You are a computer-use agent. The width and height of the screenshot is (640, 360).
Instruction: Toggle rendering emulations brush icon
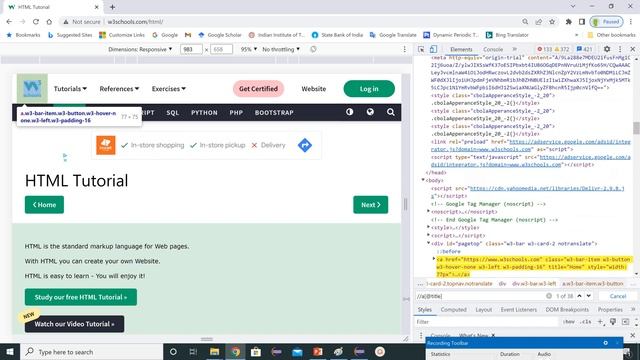pyautogui.click(x=613, y=322)
